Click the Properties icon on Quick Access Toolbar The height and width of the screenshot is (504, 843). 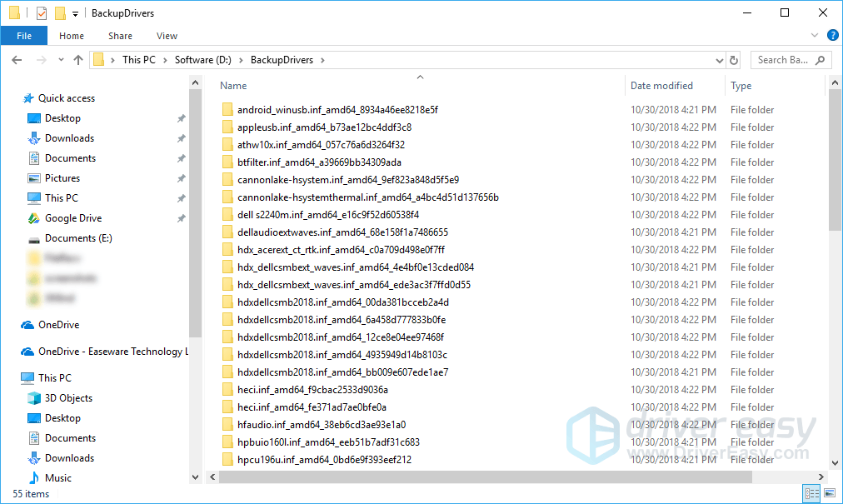(42, 12)
